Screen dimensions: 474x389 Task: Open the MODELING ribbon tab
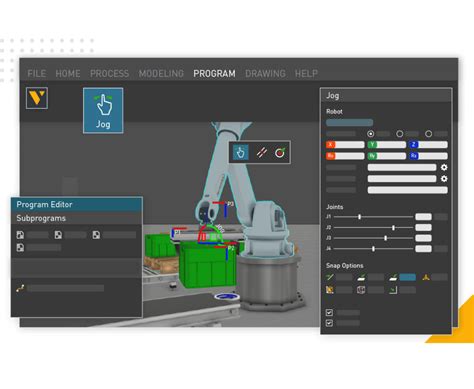[x=161, y=74]
